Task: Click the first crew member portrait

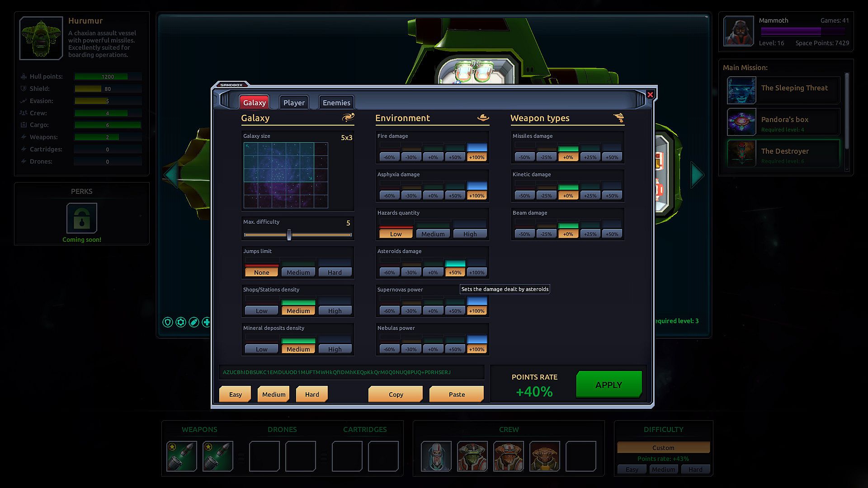Action: point(436,456)
